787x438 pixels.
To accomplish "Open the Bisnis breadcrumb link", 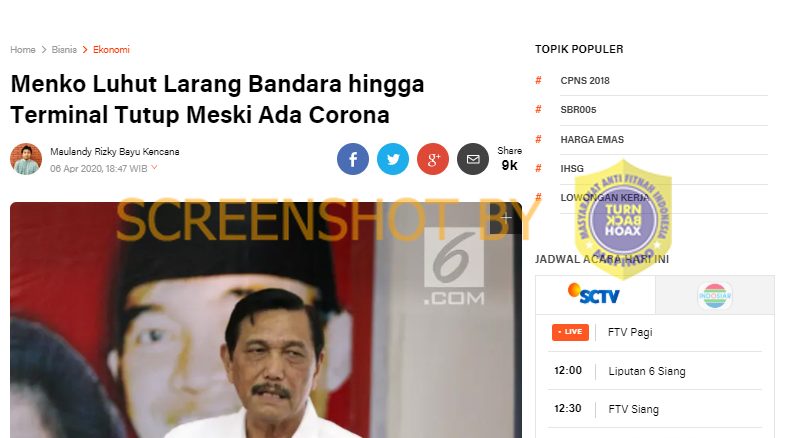I will [64, 50].
